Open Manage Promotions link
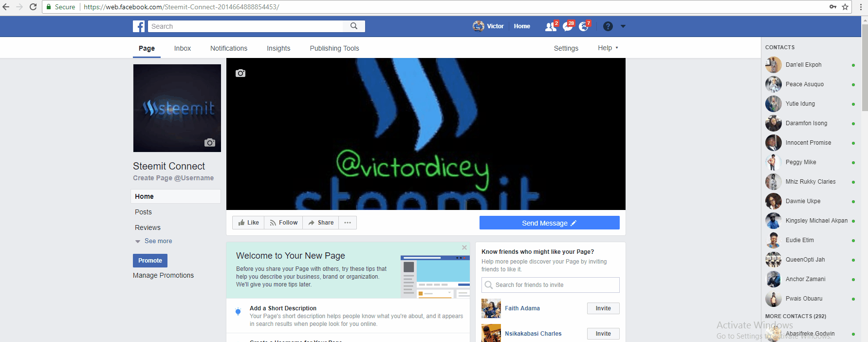The height and width of the screenshot is (342, 868). tap(163, 275)
